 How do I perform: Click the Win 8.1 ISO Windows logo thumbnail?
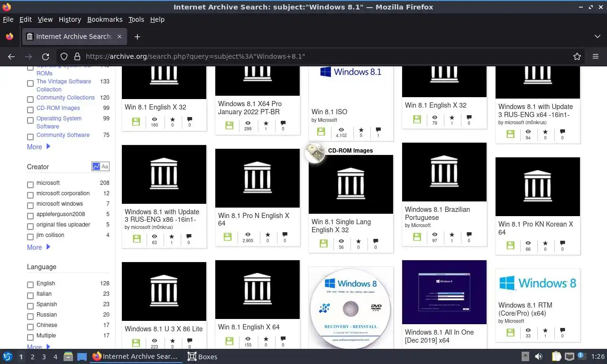(350, 72)
